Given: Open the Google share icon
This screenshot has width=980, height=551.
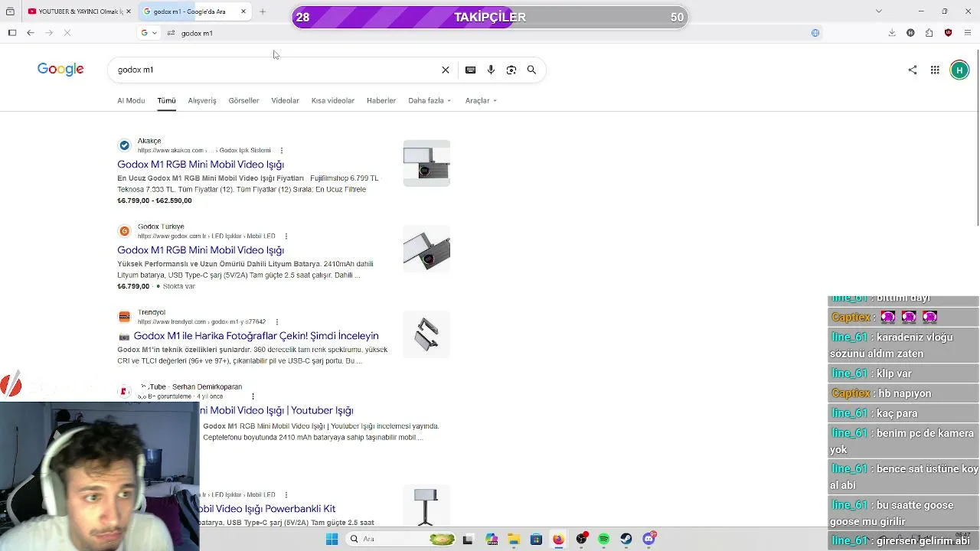Looking at the screenshot, I should point(913,70).
